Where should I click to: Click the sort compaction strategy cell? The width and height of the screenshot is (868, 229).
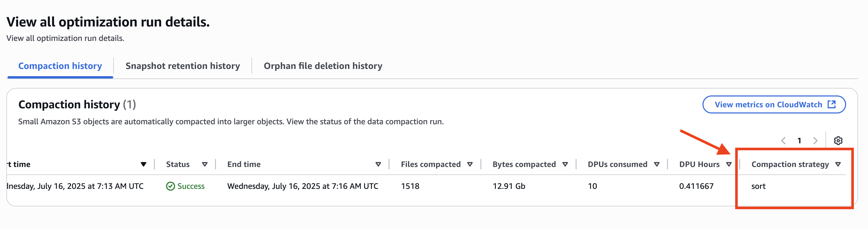point(758,186)
